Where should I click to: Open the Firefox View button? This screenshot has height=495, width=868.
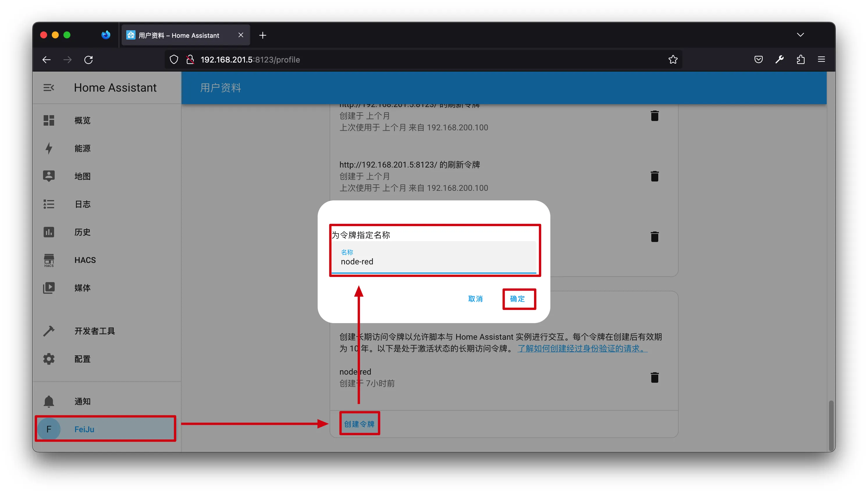[x=106, y=35]
